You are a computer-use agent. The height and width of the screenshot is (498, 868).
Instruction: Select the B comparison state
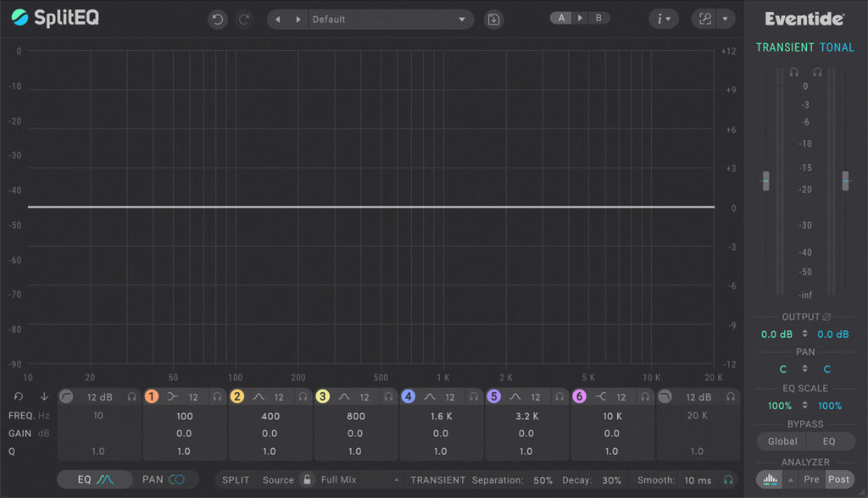click(x=598, y=18)
